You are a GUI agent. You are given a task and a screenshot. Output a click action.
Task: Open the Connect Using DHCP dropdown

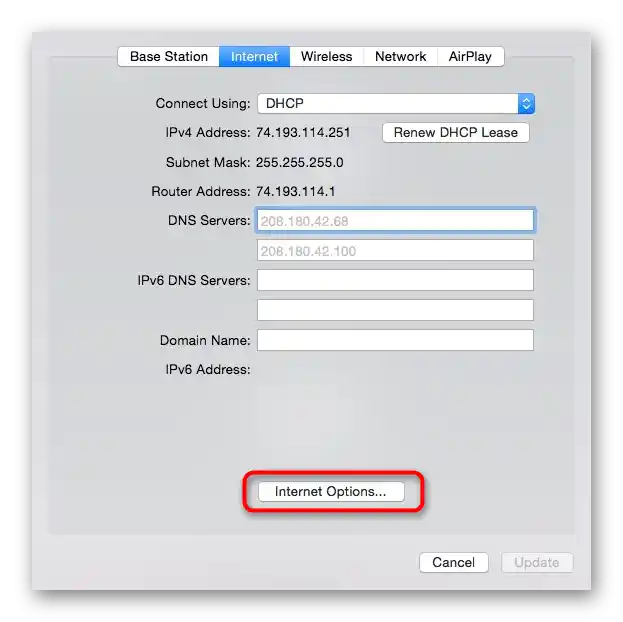(x=396, y=104)
